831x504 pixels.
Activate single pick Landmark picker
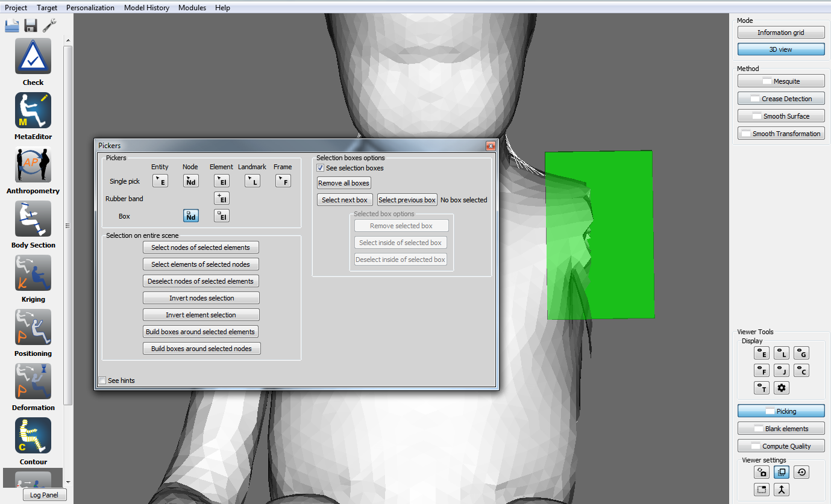tap(252, 181)
